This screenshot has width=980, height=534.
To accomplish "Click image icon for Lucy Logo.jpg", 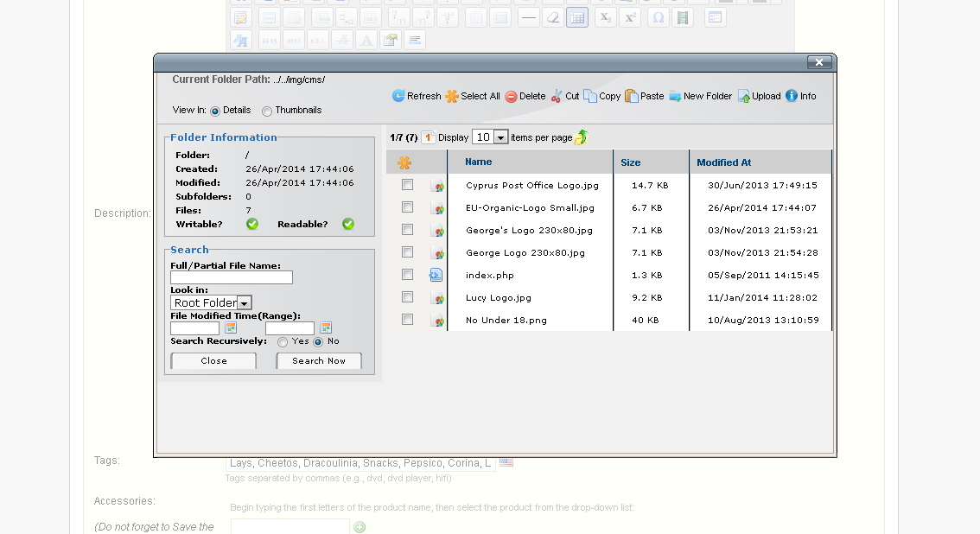I will (x=437, y=298).
